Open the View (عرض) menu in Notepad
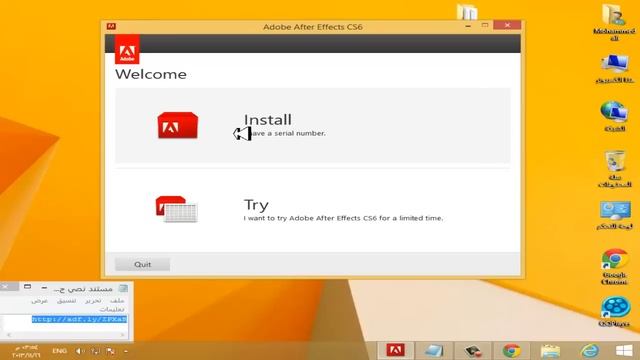The image size is (640, 360). (x=40, y=300)
